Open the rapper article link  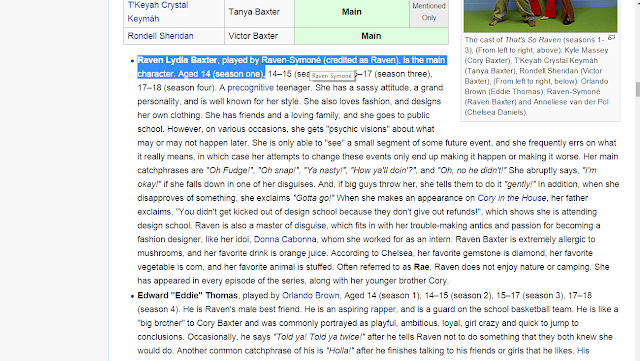click(383, 309)
